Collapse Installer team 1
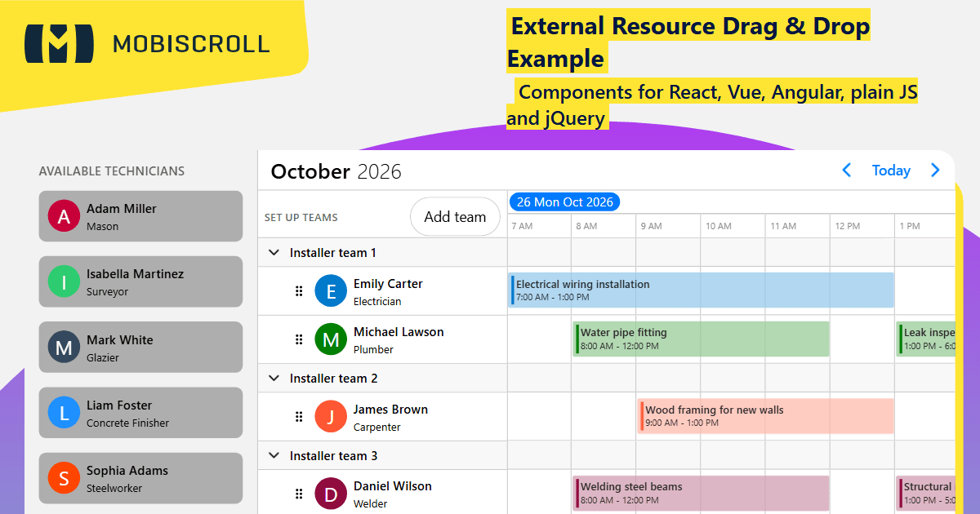980x514 pixels. click(274, 253)
